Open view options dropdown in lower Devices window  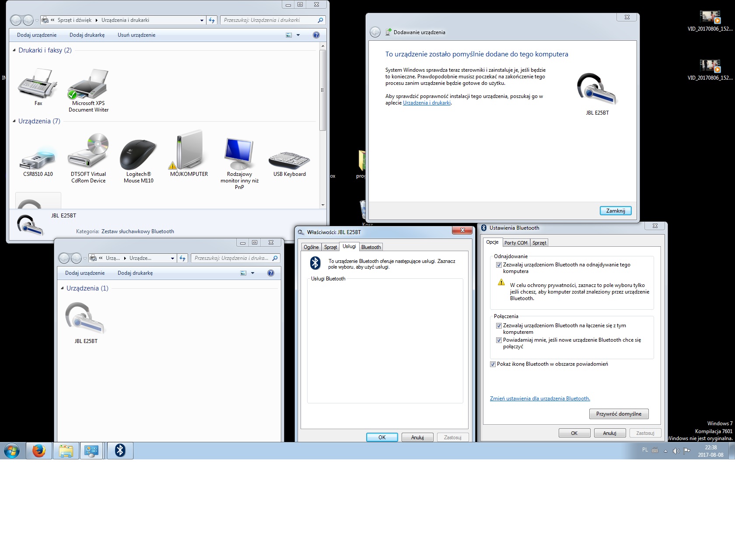point(252,273)
